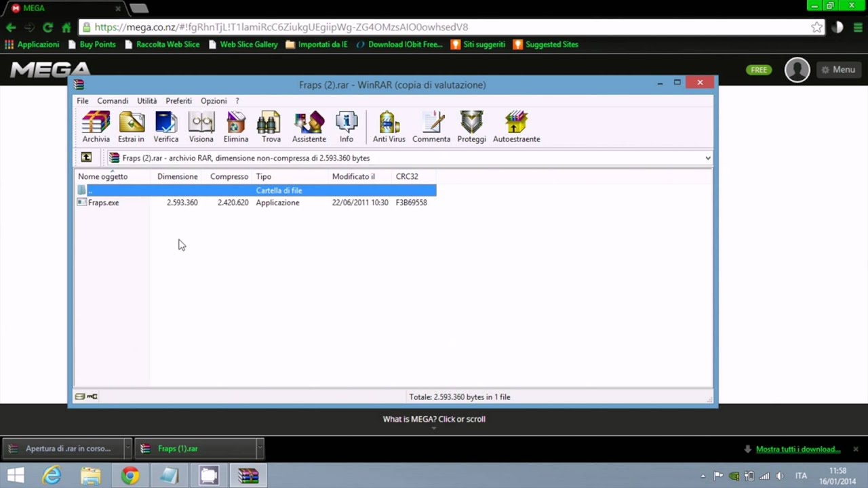
Task: Click the Commenta toolbar icon
Action: coord(431,127)
